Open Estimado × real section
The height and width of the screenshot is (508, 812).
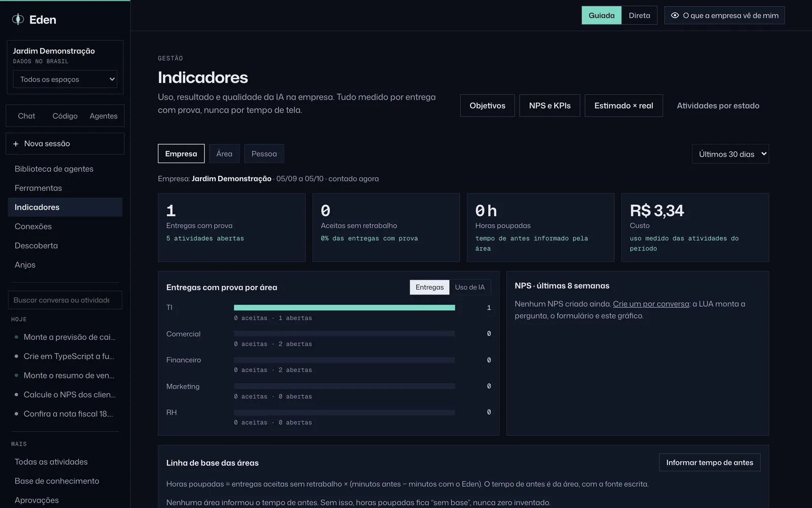click(x=624, y=106)
